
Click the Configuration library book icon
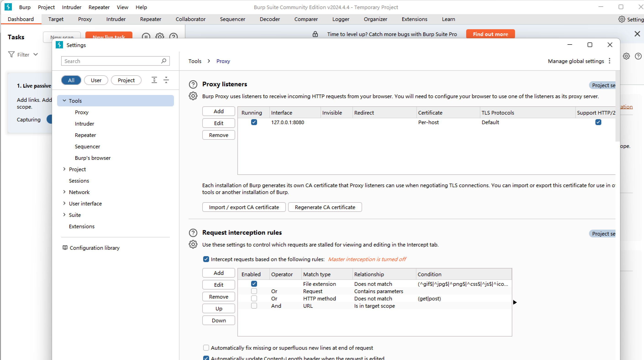(65, 247)
